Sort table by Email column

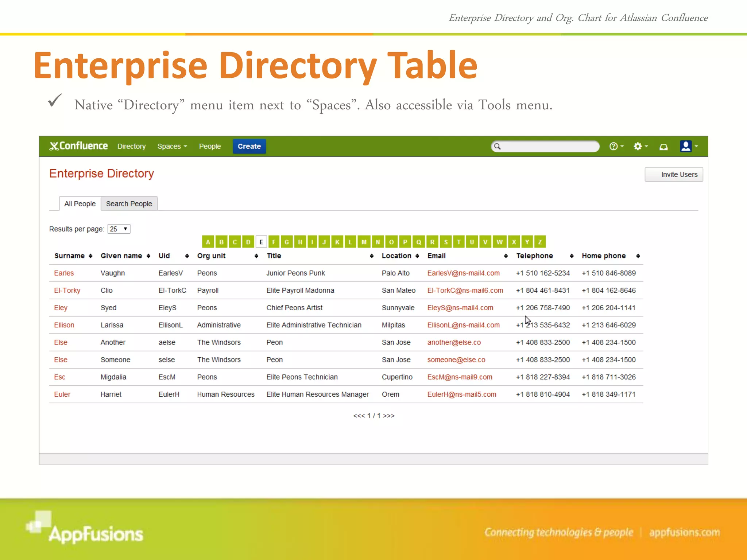click(x=468, y=256)
